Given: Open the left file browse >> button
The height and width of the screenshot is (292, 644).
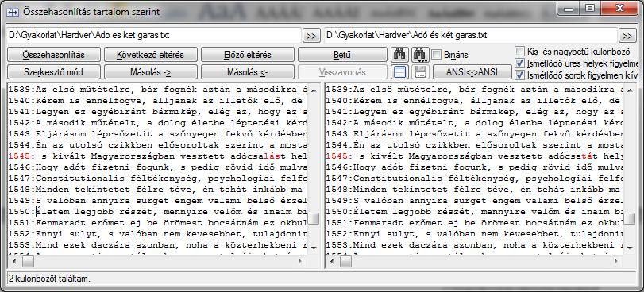Looking at the screenshot, I should 311,36.
